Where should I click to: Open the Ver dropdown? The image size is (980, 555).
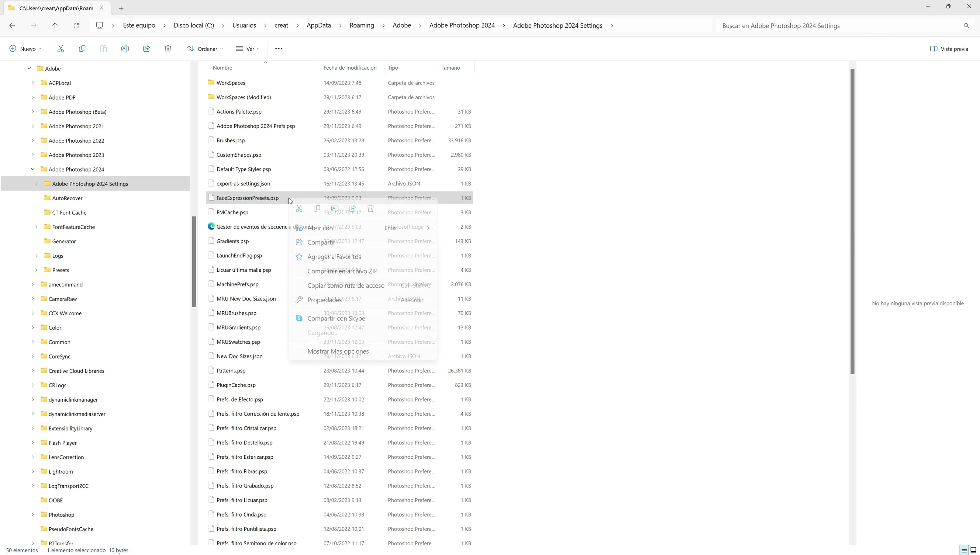(x=248, y=49)
